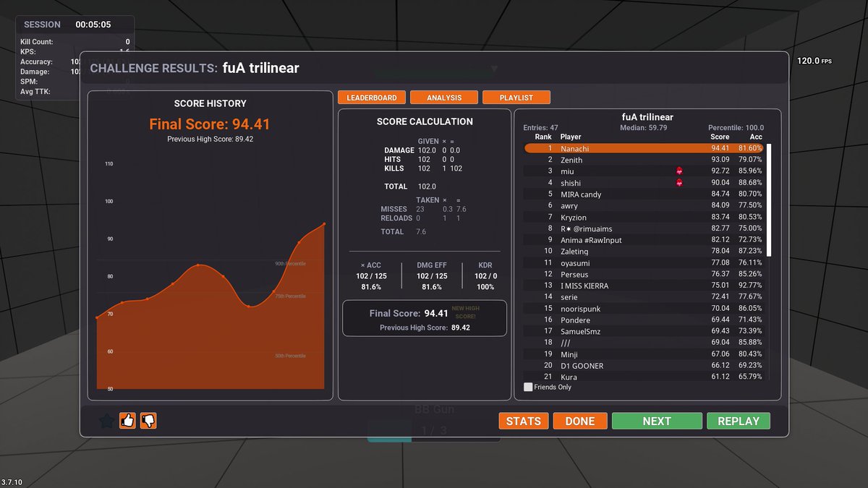This screenshot has width=868, height=488.
Task: Select player Pondere in leaderboard
Action: point(644,320)
